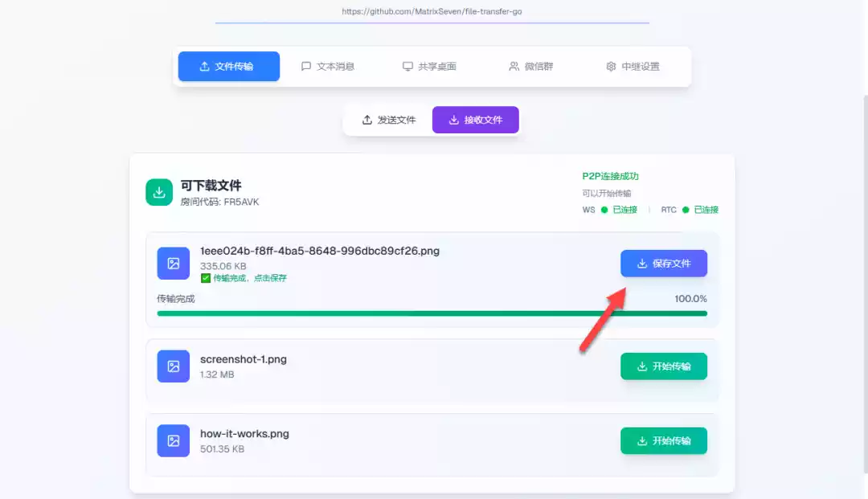Open the 文件传输 tab

pyautogui.click(x=228, y=67)
